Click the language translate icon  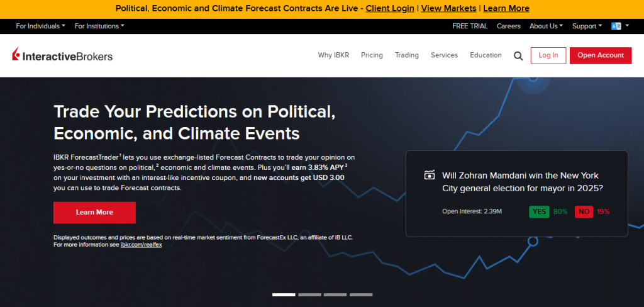(x=617, y=26)
